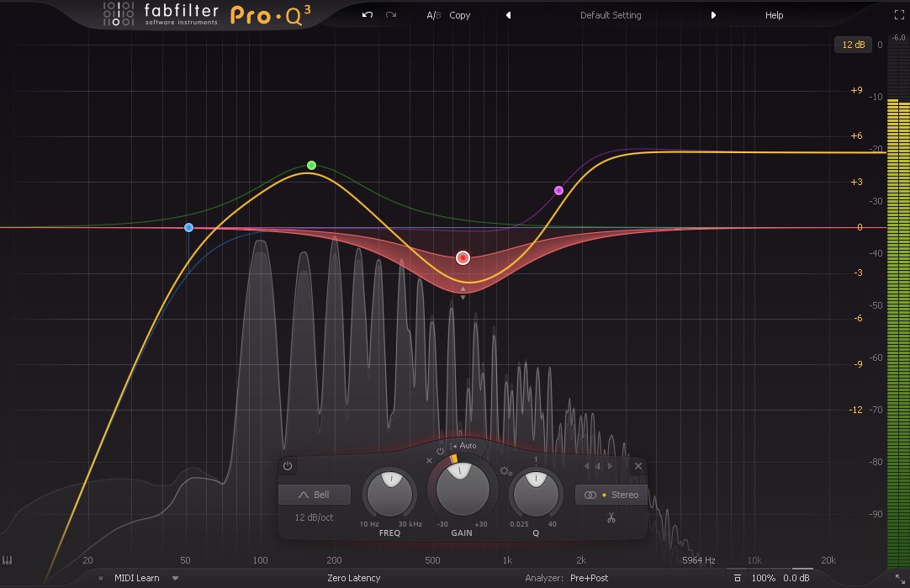
Task: Load previous preset with left arrow
Action: pyautogui.click(x=508, y=16)
